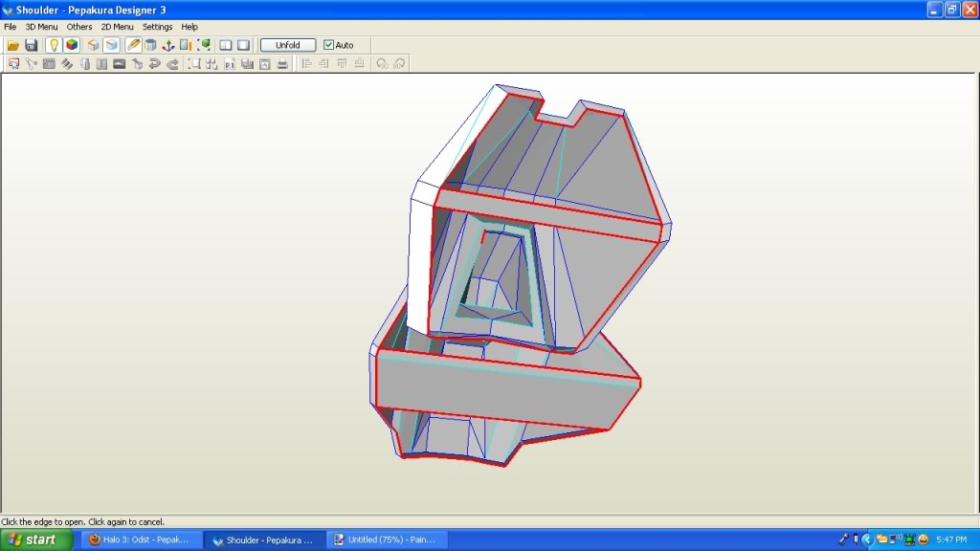Toggle the colored cube texture icon
The height and width of the screenshot is (551, 980).
point(72,45)
